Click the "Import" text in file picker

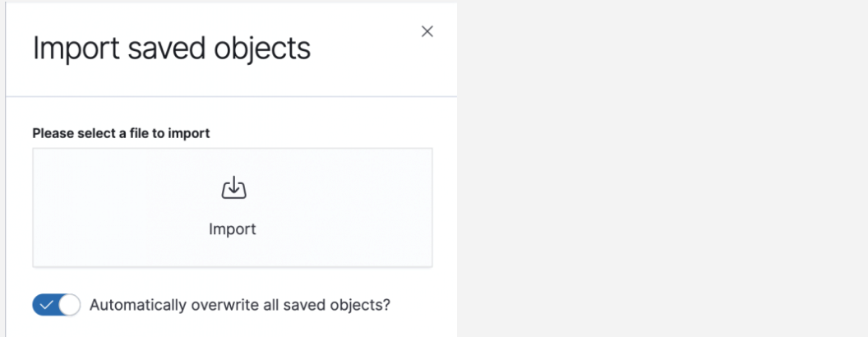click(233, 229)
